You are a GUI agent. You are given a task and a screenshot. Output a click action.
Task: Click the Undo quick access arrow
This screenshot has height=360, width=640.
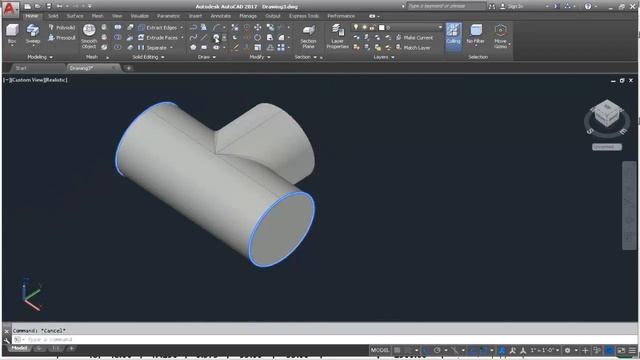pos(60,7)
